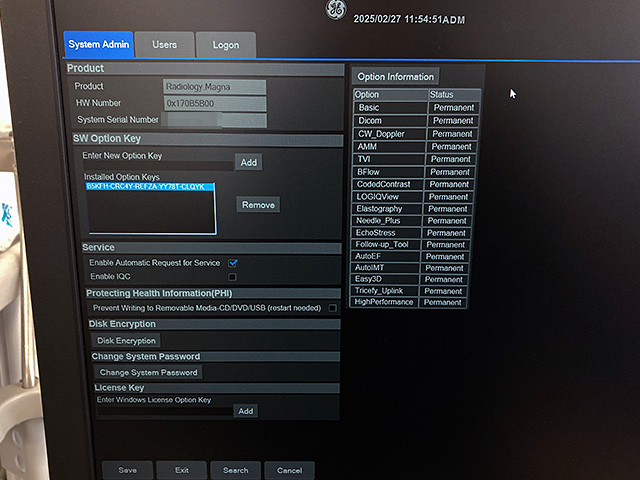Select the BFlow option row
Viewport: 640px width, 480px height.
click(413, 172)
